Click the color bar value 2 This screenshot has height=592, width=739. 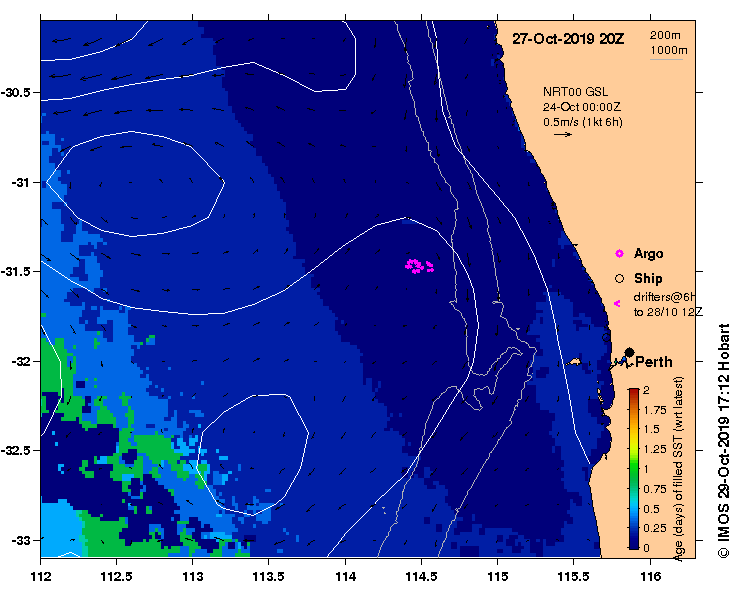click(646, 390)
